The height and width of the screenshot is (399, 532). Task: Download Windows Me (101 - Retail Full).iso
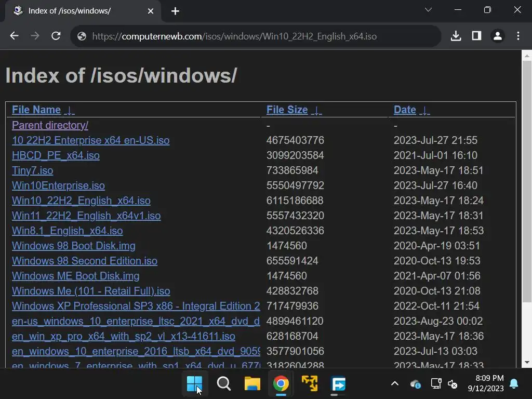pyautogui.click(x=91, y=291)
